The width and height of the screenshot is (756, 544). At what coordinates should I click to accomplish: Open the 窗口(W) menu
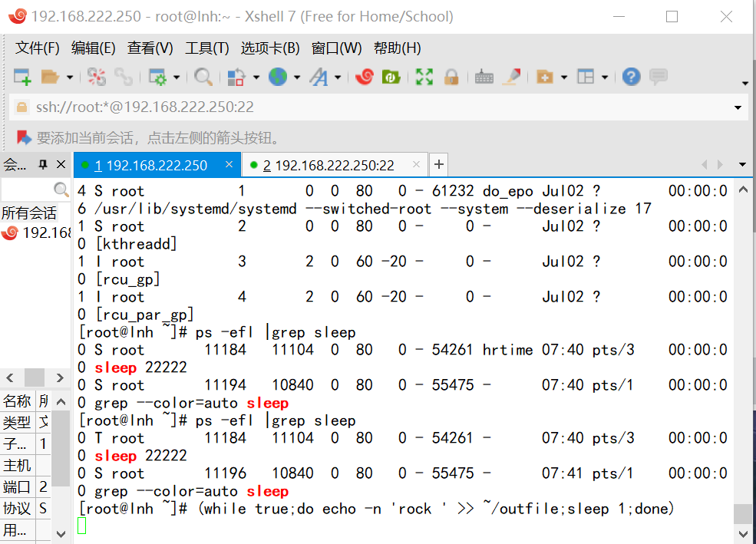point(336,48)
